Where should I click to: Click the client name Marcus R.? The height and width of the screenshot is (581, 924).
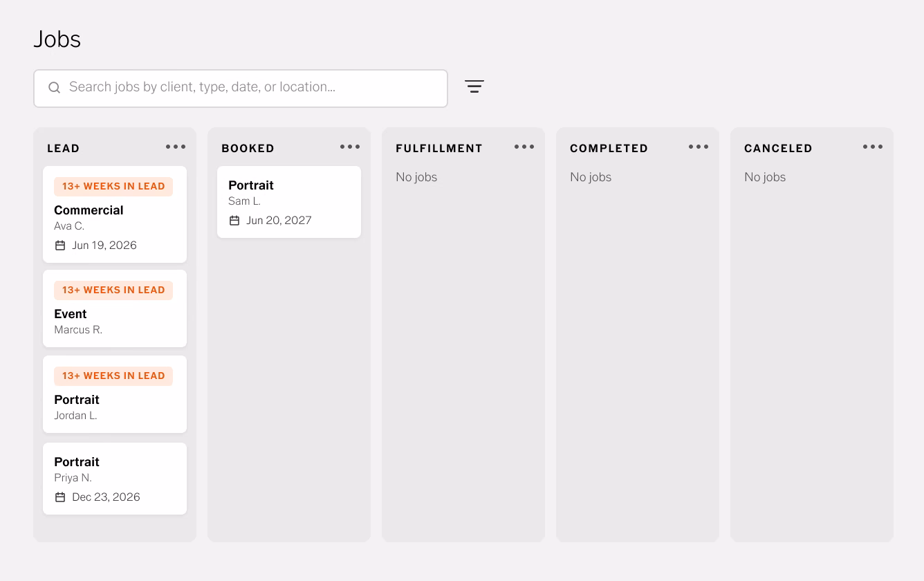(x=78, y=330)
